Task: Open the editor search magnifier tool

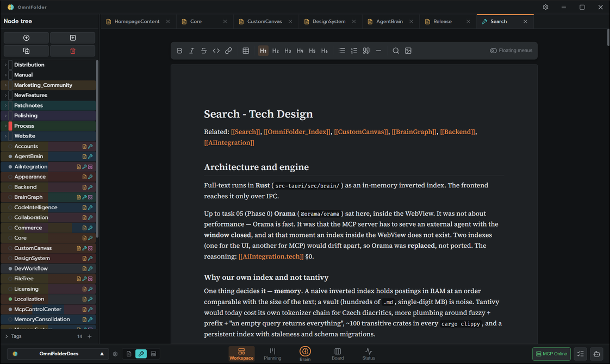Action: pos(396,51)
